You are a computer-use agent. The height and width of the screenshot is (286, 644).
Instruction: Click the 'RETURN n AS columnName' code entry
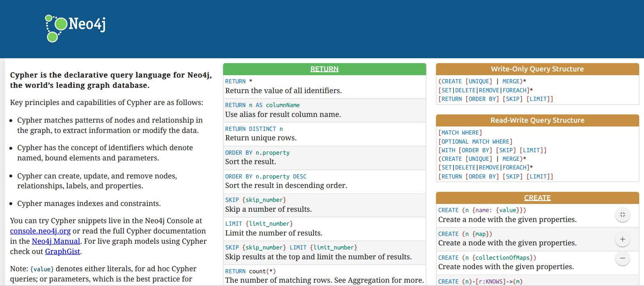[262, 105]
